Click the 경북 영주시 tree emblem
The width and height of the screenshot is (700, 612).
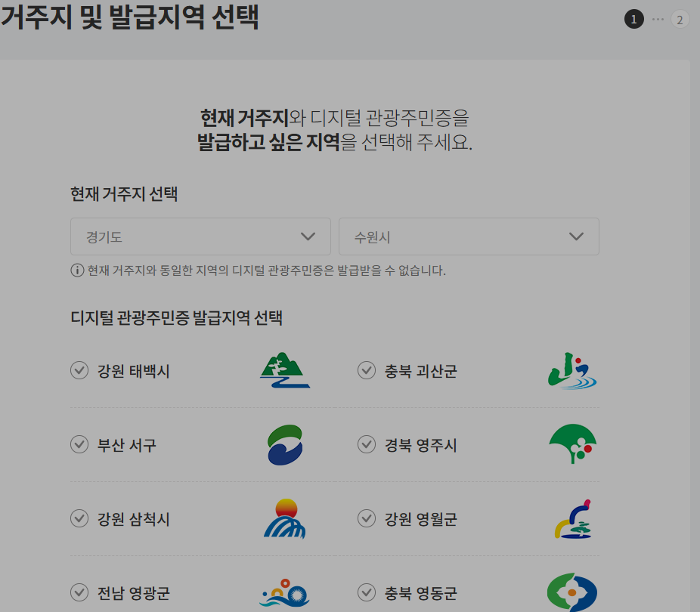coord(573,444)
